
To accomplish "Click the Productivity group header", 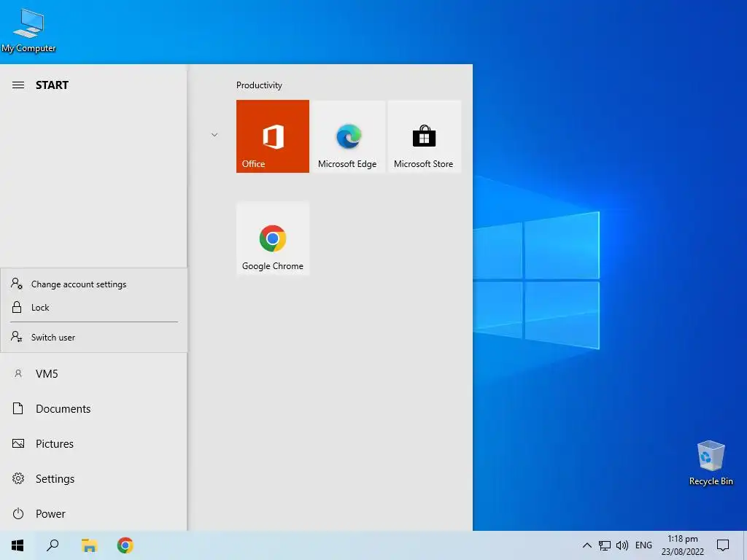I will point(259,85).
